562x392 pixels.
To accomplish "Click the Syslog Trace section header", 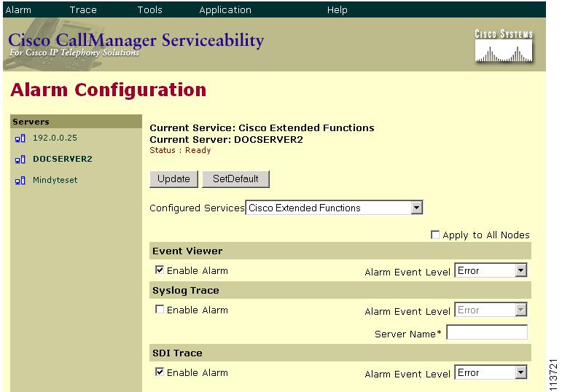I will coord(340,290).
